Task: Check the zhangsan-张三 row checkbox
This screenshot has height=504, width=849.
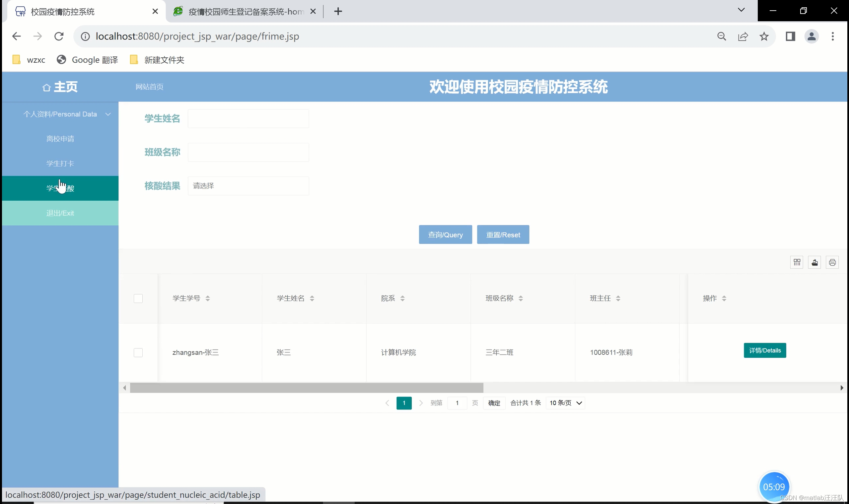Action: (x=138, y=352)
